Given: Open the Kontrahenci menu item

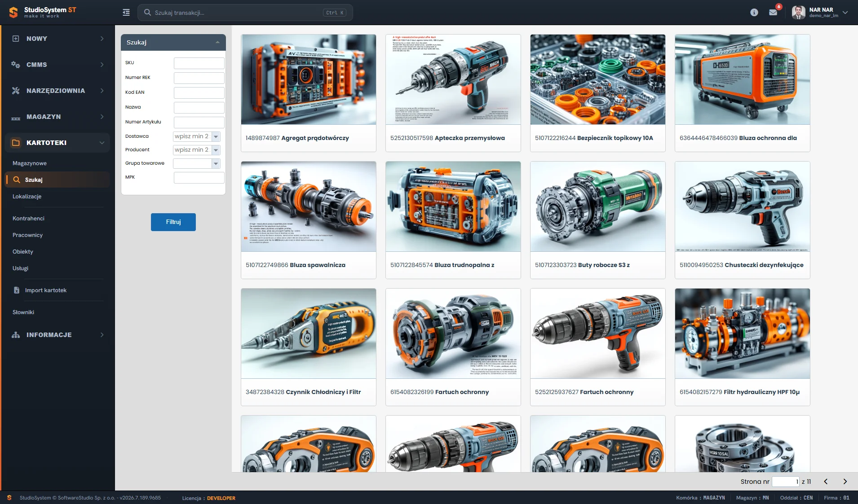Looking at the screenshot, I should [28, 219].
